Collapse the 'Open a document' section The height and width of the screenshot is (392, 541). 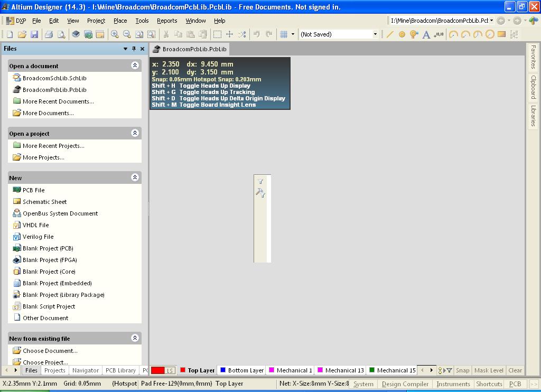(x=135, y=65)
